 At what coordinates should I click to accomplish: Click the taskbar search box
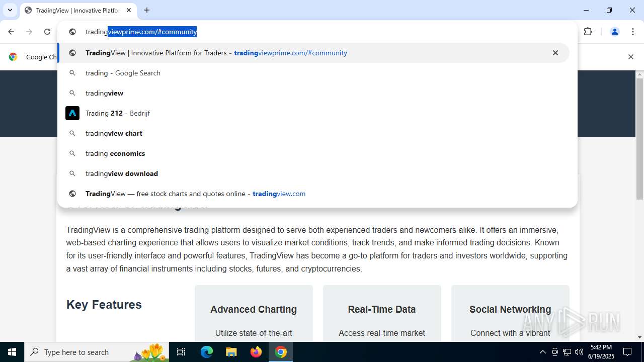pos(97,352)
